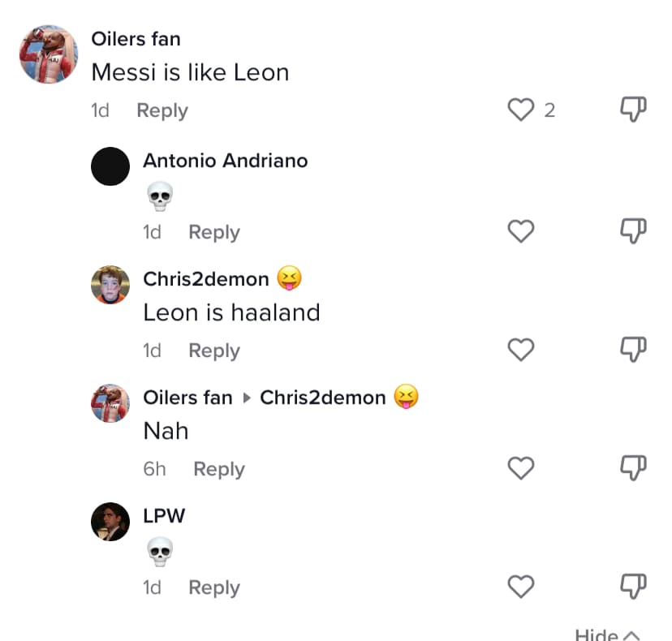Like Oilers fan's "Nah" reply
Screen dimensions: 672x641
point(521,469)
